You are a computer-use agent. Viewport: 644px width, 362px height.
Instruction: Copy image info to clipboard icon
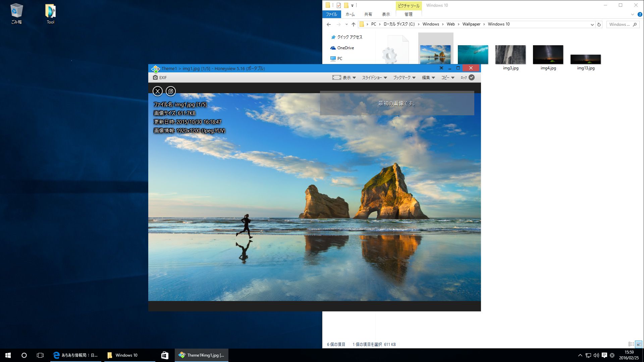pyautogui.click(x=171, y=91)
